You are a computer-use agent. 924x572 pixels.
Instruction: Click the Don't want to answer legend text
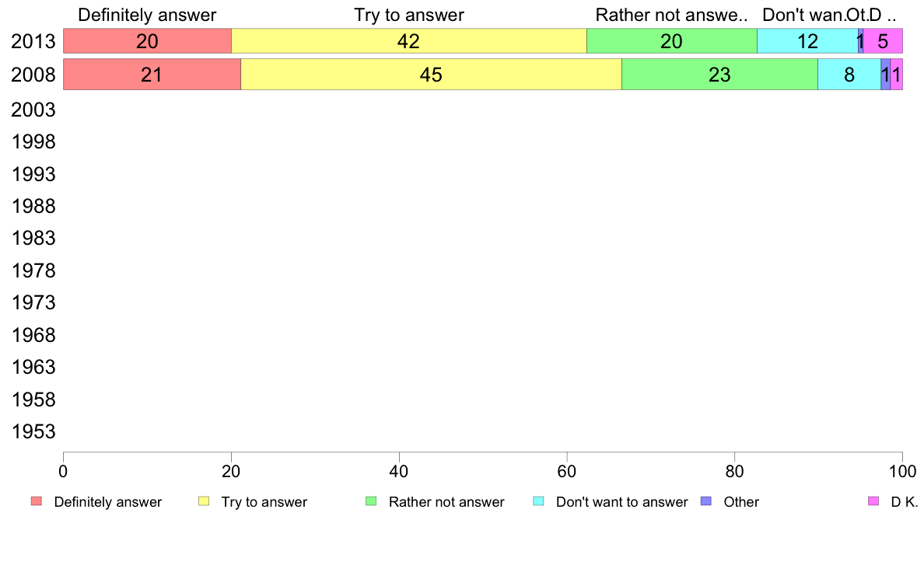tap(621, 502)
